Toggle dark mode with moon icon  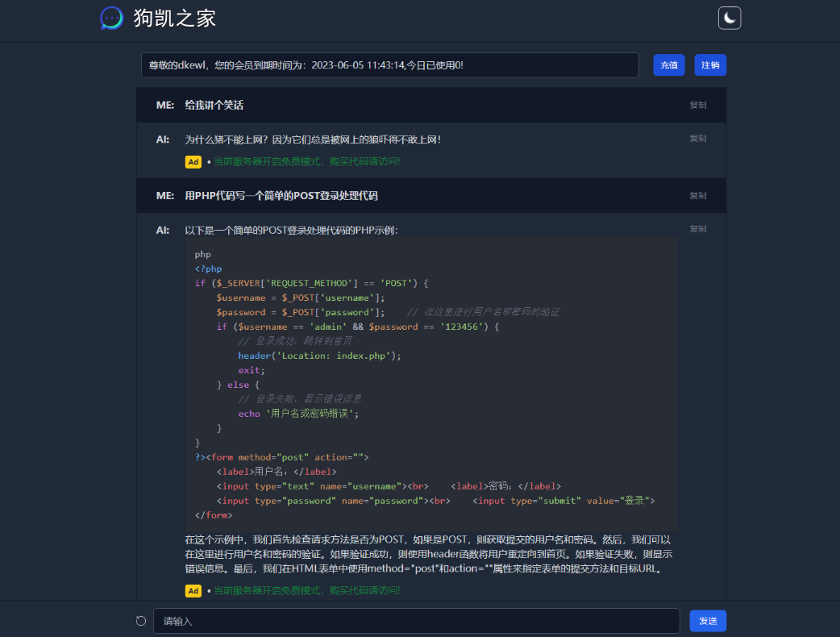729,19
